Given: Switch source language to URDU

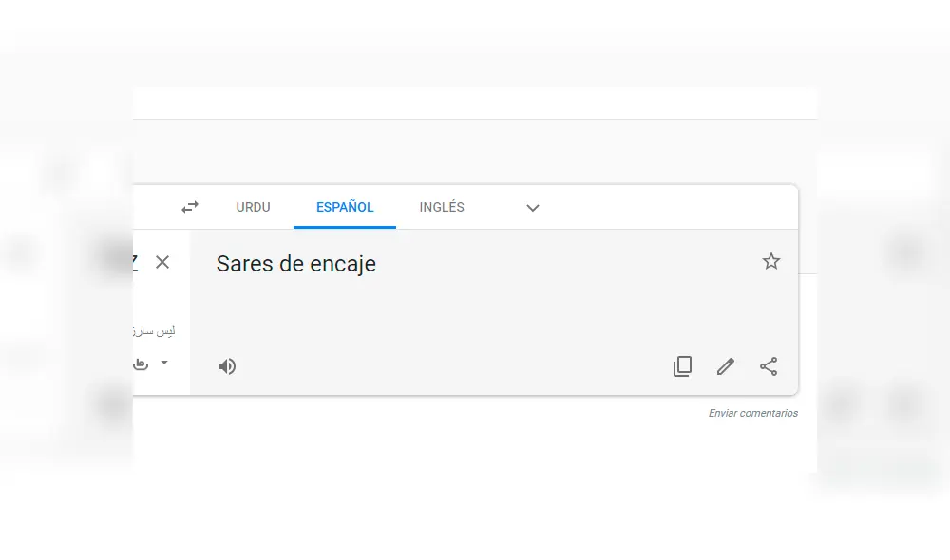Looking at the screenshot, I should pos(253,207).
